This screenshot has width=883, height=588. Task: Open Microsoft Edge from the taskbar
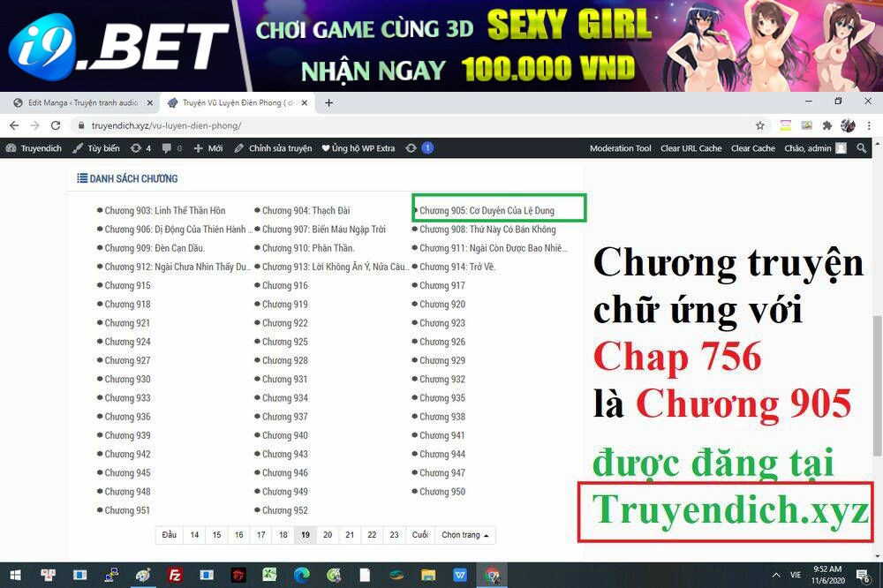[x=302, y=575]
